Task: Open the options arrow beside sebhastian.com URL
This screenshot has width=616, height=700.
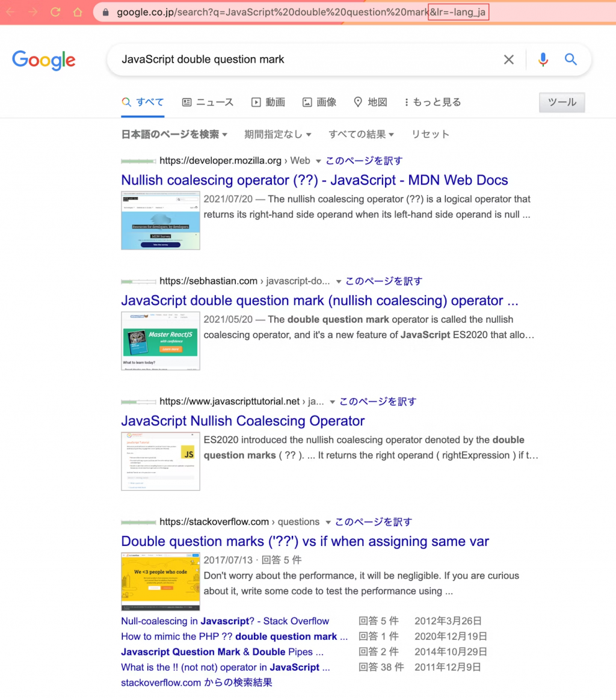Action: point(339,281)
